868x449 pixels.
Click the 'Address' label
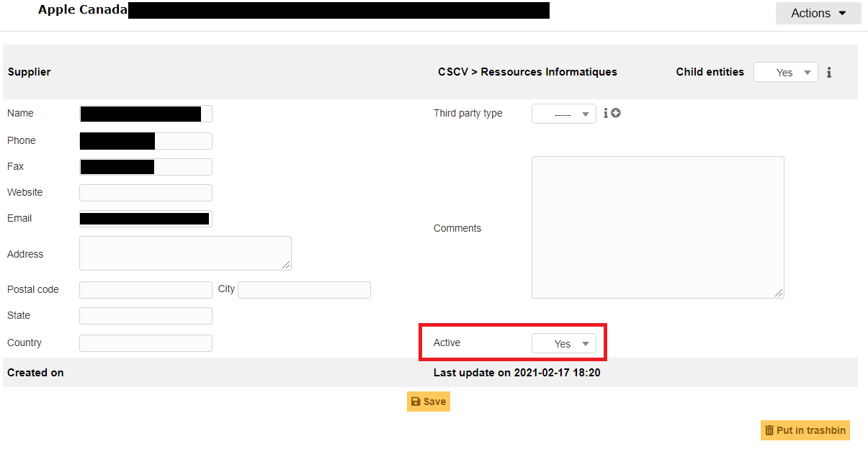tap(25, 254)
